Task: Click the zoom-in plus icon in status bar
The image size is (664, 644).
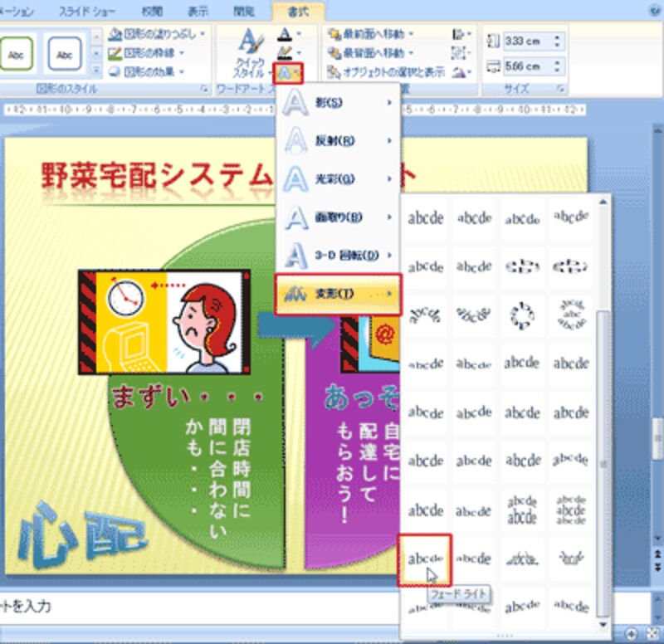Action: (631, 634)
